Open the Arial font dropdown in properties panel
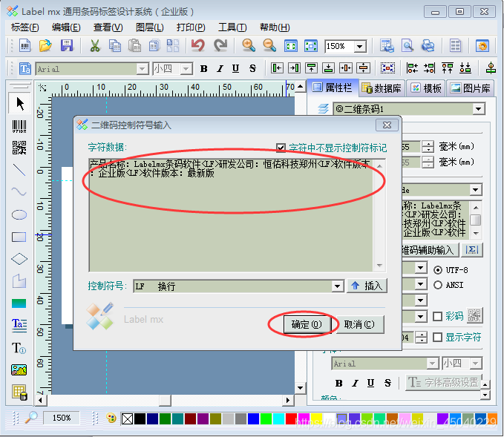 [433, 364]
